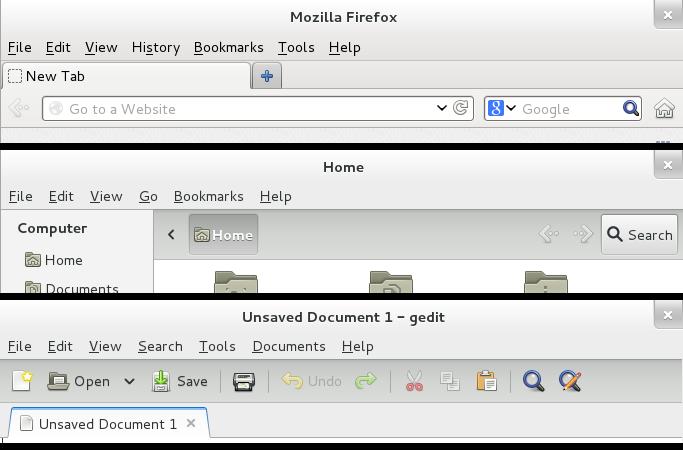Click the Search button in the Home window
The height and width of the screenshot is (450, 683).
(639, 235)
